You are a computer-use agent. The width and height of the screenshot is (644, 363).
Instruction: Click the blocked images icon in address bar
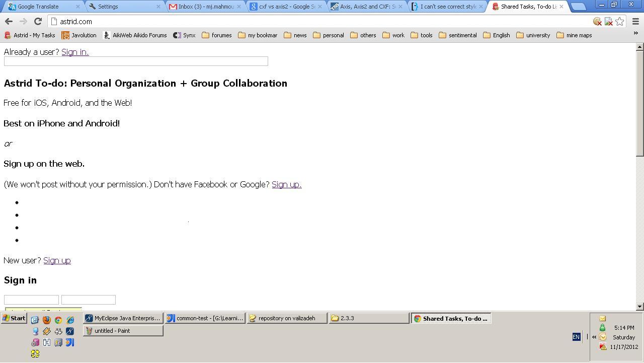608,22
